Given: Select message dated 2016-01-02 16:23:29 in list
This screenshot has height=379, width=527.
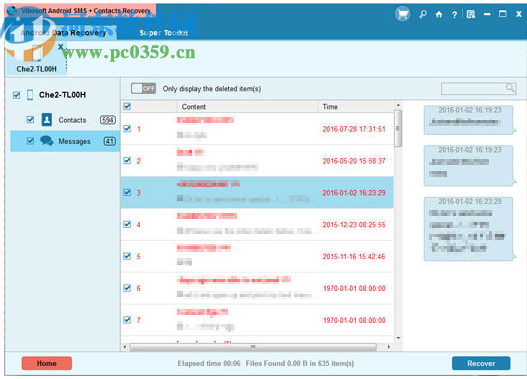Looking at the screenshot, I should pos(257,192).
